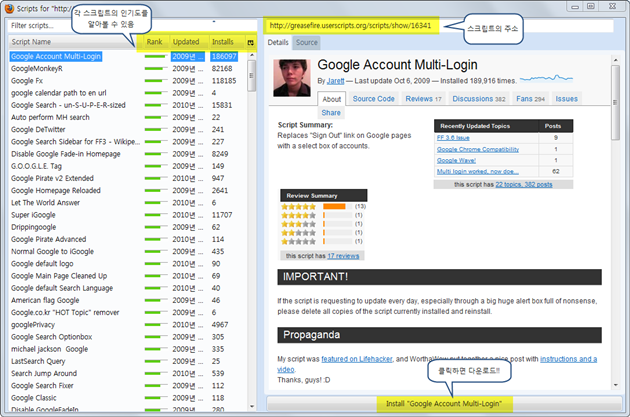The height and width of the screenshot is (417, 630).
Task: Open Multi login worked topic link
Action: point(478,172)
